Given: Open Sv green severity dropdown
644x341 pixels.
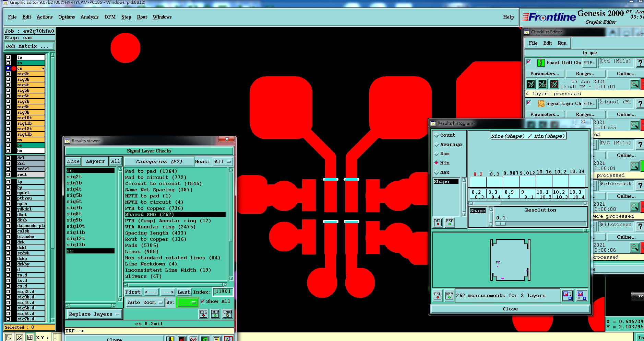Looking at the screenshot, I should click(187, 302).
